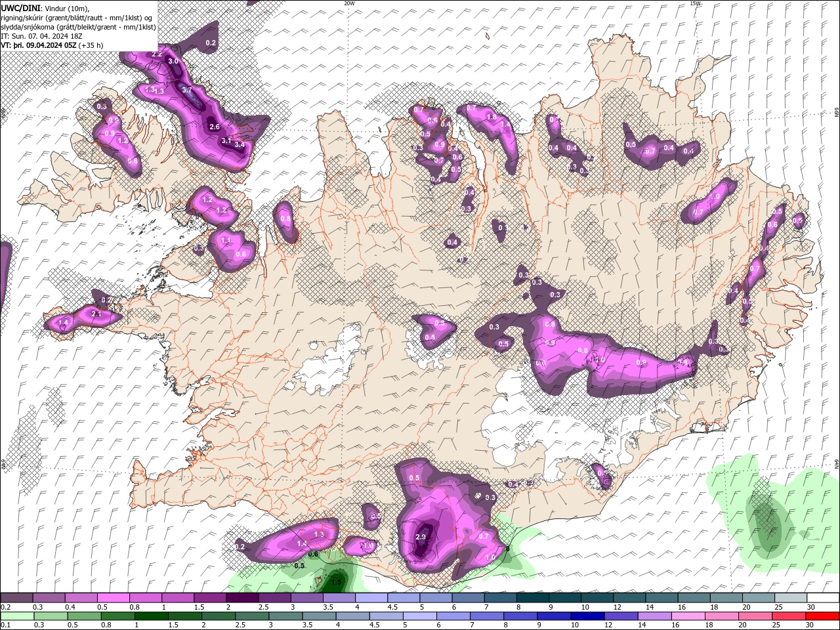Click the 3.0 snowfall value on the map
This screenshot has height=630, width=840.
coord(173,61)
